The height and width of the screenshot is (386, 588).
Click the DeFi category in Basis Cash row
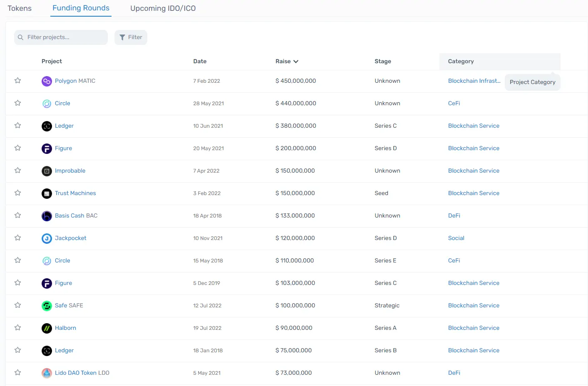[454, 216]
